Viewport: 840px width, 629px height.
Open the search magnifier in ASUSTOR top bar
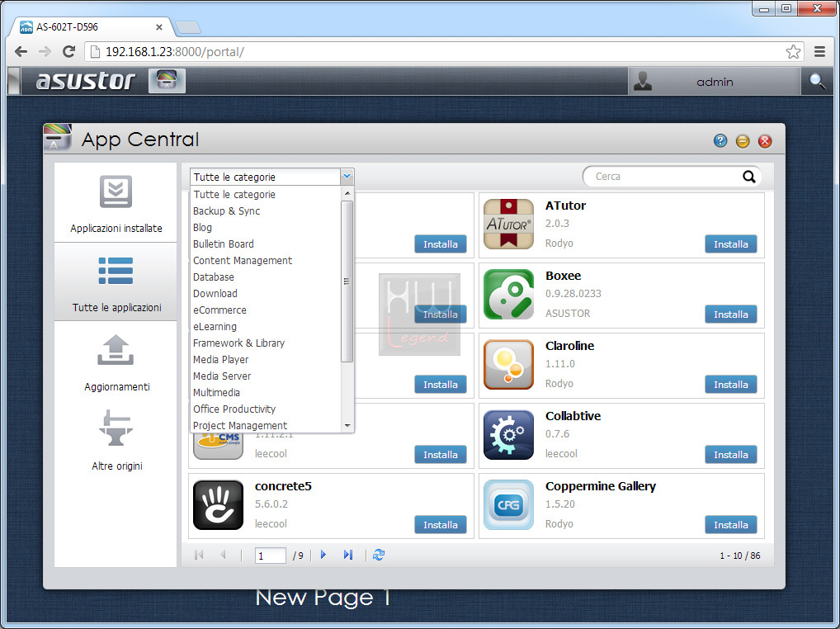coord(817,82)
